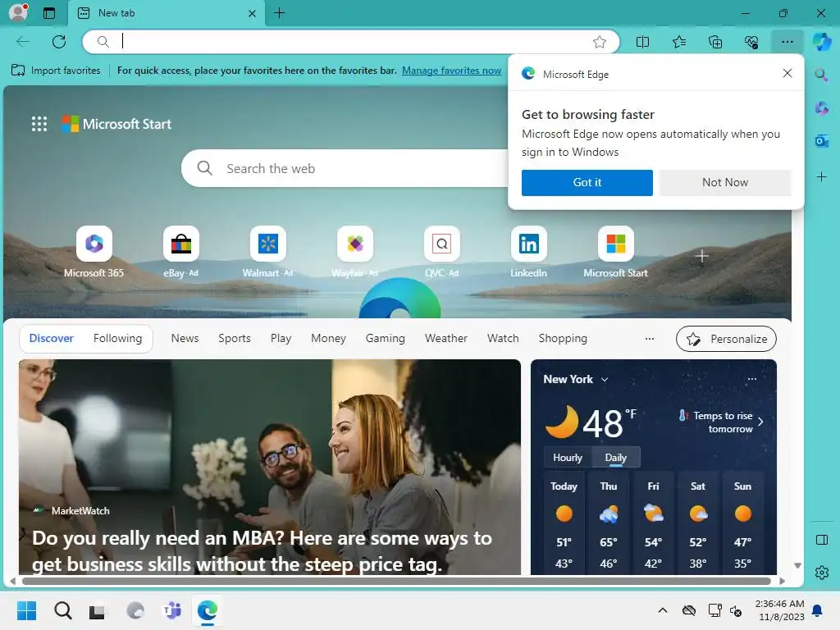Open Settings and more menu

tap(787, 42)
